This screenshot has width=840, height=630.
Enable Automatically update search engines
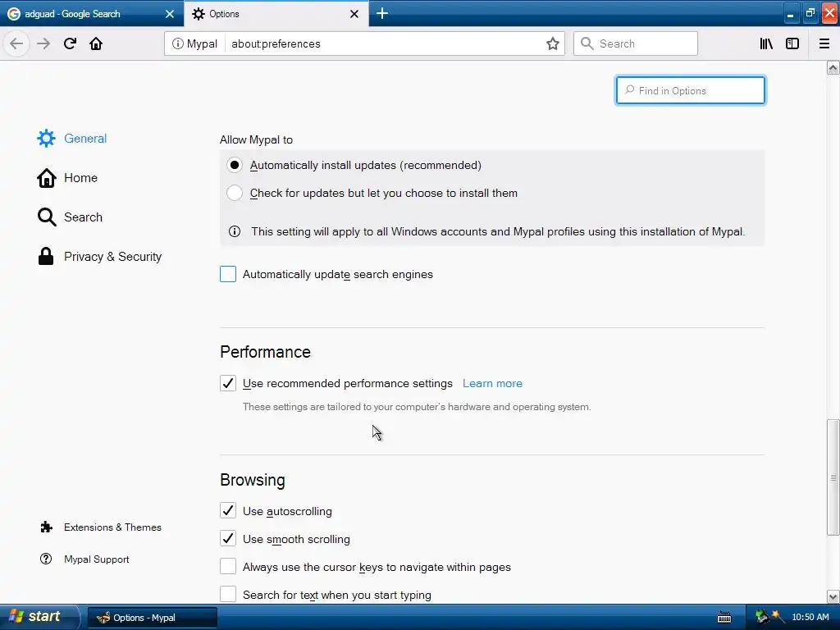[x=228, y=274]
